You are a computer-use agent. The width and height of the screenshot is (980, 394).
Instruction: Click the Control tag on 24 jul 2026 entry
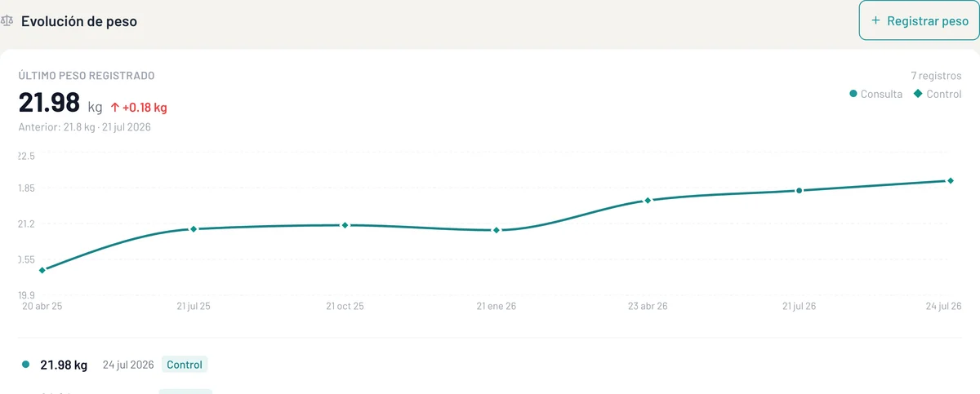(185, 365)
